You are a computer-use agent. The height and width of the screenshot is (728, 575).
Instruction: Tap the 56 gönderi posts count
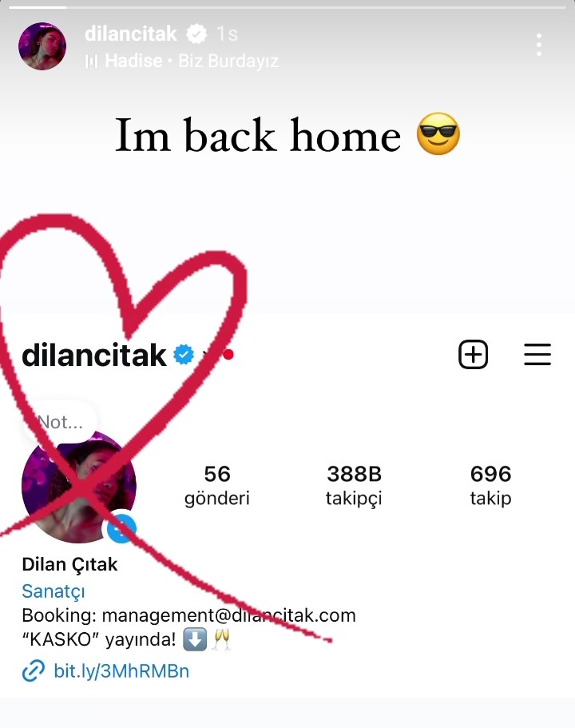[216, 486]
